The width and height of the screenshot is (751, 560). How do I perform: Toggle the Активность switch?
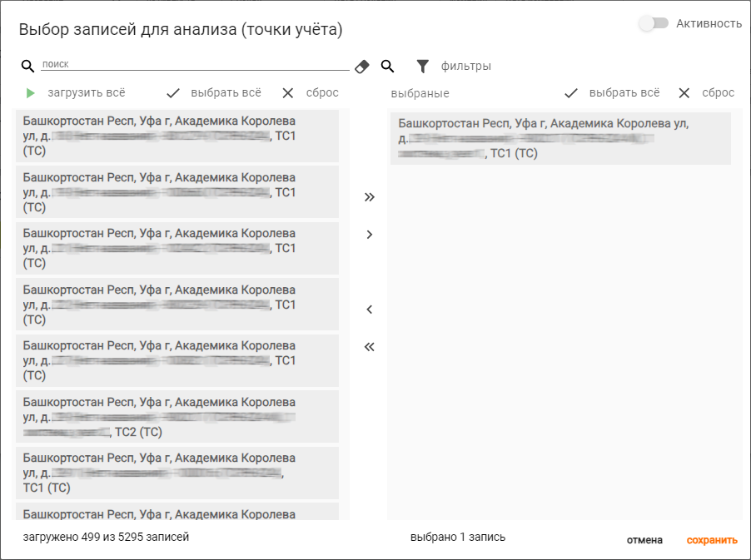[654, 23]
